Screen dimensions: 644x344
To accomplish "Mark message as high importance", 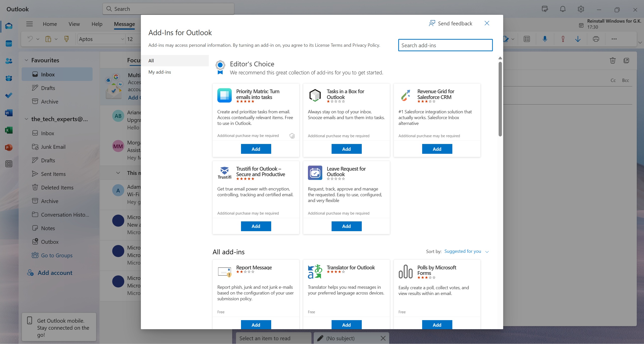I will (x=562, y=39).
